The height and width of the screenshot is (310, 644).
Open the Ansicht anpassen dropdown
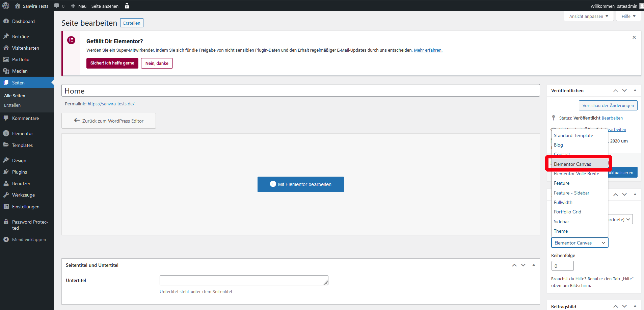click(x=589, y=16)
